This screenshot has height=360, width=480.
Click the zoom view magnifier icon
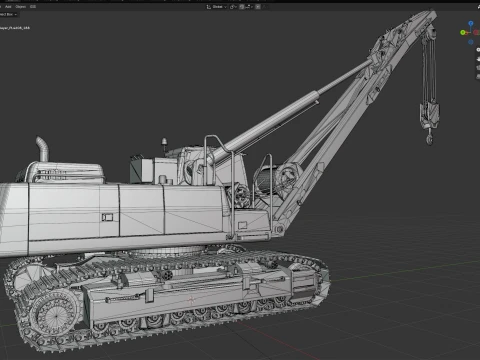(x=478, y=50)
